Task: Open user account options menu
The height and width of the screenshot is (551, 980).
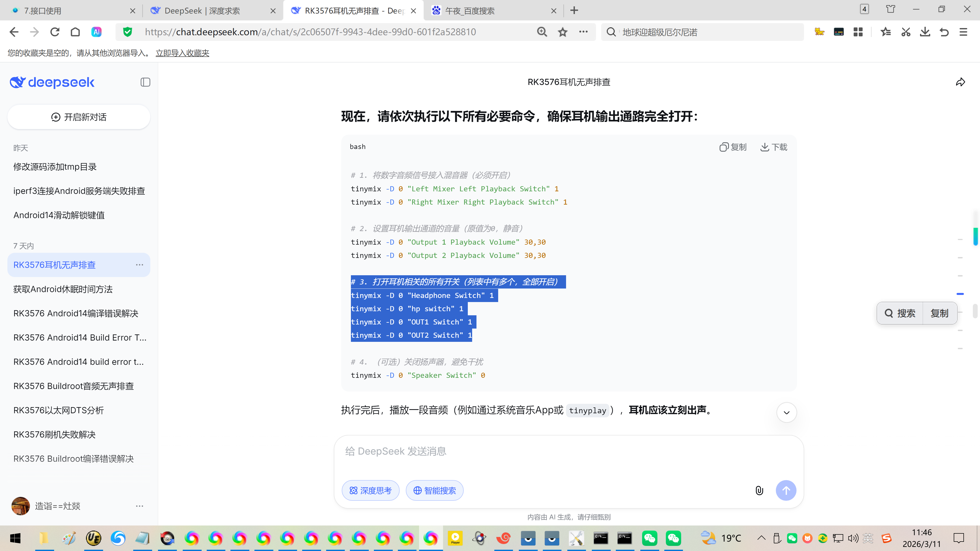Action: 139,506
